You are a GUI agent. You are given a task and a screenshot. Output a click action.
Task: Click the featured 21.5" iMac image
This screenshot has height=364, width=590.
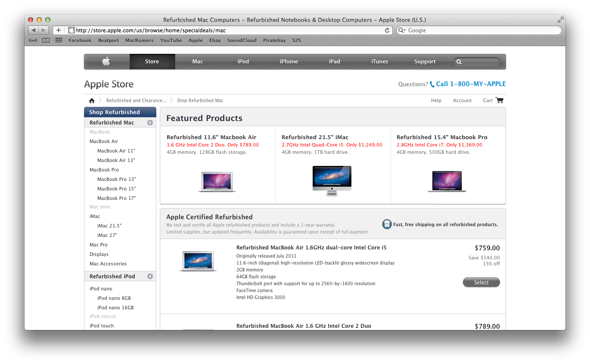(x=332, y=180)
